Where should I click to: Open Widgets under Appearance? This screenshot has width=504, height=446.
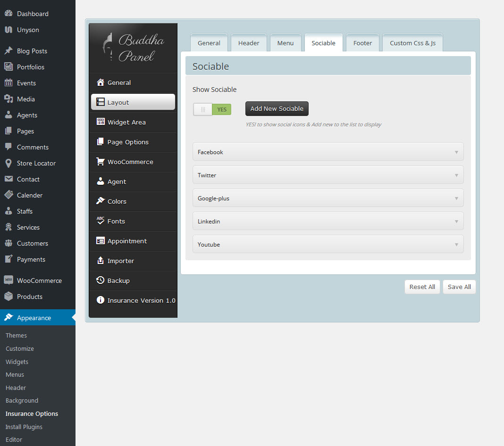point(17,362)
